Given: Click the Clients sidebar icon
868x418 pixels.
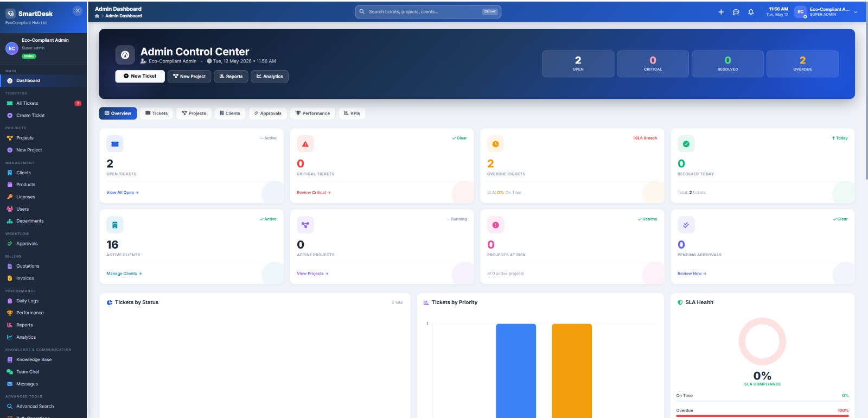Looking at the screenshot, I should [x=10, y=173].
